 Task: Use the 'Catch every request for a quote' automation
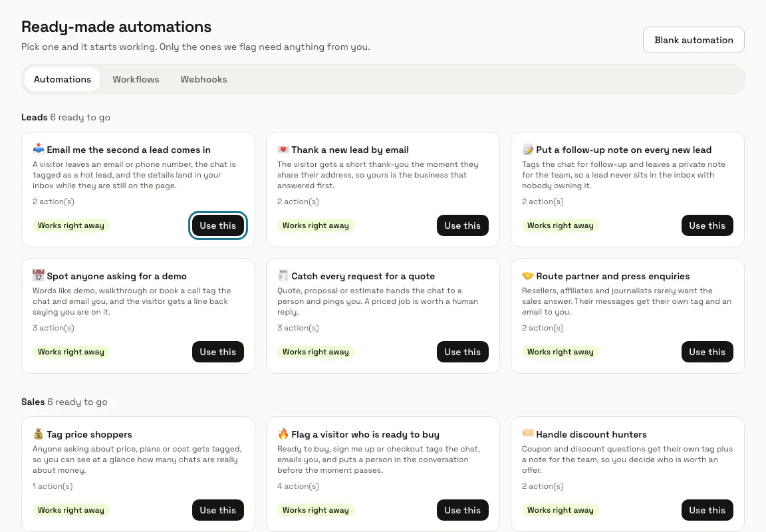463,352
